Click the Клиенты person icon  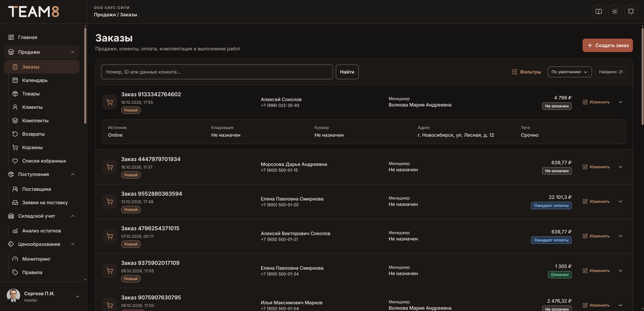click(15, 107)
